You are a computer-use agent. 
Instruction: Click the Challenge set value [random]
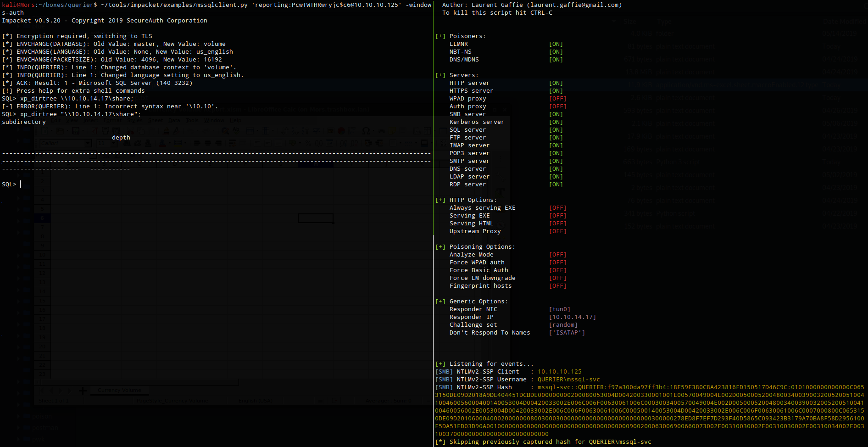563,325
